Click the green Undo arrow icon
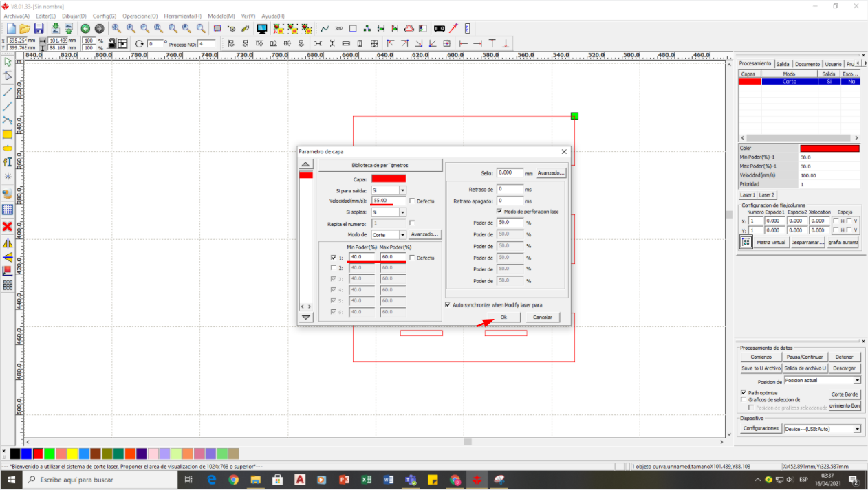Screen dimensions: 868x490 pyautogui.click(x=85, y=29)
